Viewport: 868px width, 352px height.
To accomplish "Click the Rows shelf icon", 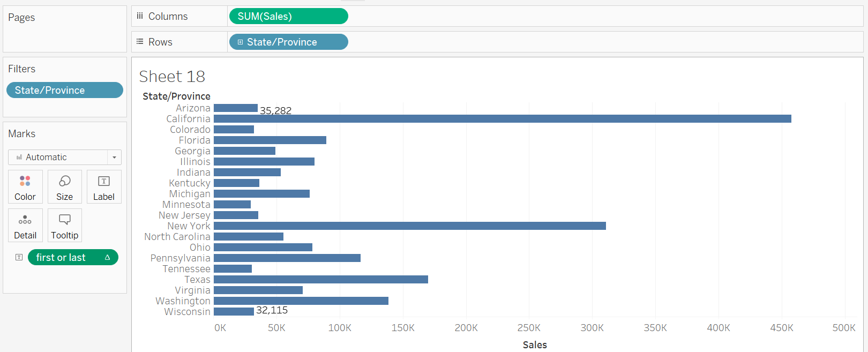I will click(140, 42).
